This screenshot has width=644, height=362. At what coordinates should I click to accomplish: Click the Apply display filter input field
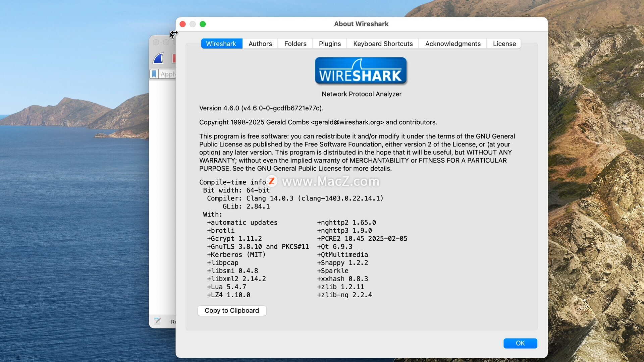click(x=168, y=74)
